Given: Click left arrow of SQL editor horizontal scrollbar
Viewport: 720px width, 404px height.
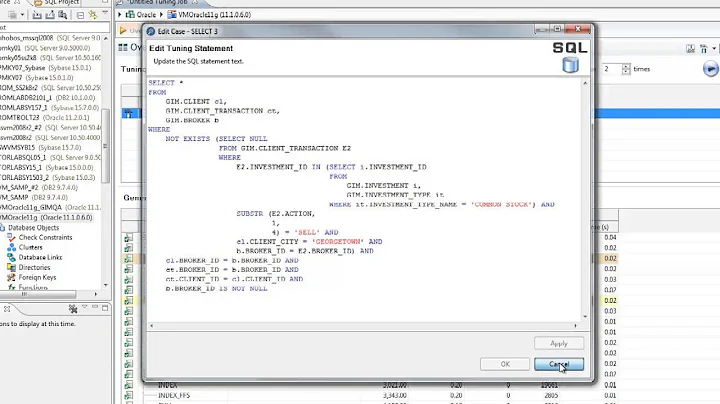Looking at the screenshot, I should [152, 325].
